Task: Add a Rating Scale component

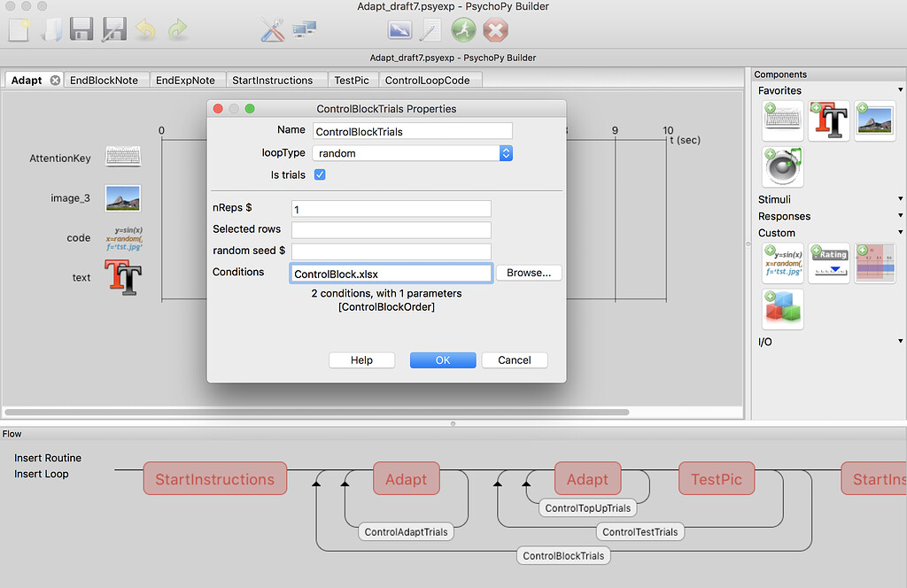Action: click(x=829, y=263)
